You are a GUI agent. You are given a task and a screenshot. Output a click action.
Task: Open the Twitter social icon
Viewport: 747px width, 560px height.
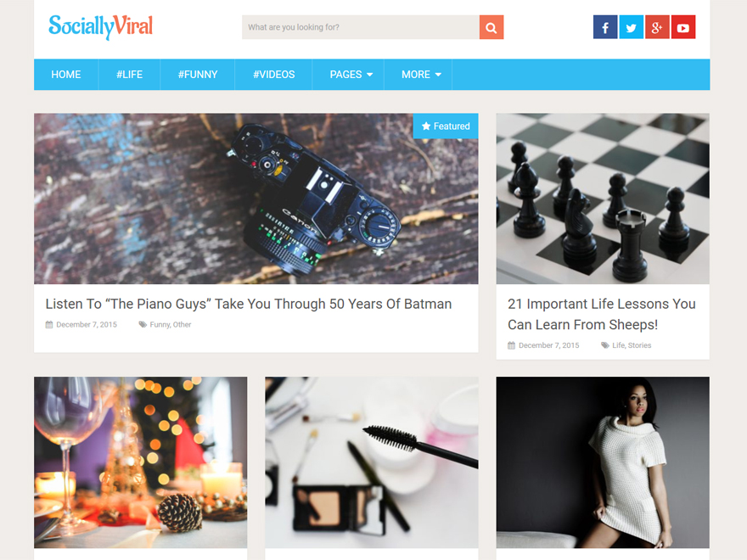(632, 27)
